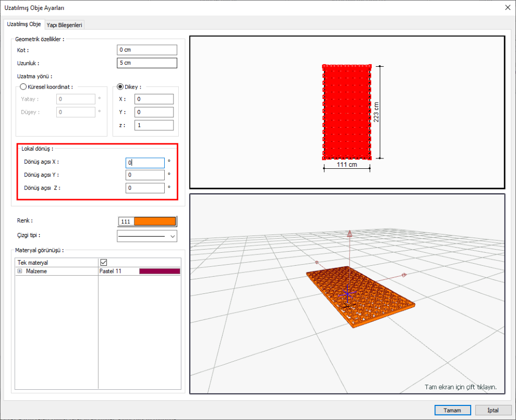Image resolution: width=516 pixels, height=420 pixels.
Task: Close the Uzatılmış Obje Ayarları dialog
Action: [x=507, y=7]
